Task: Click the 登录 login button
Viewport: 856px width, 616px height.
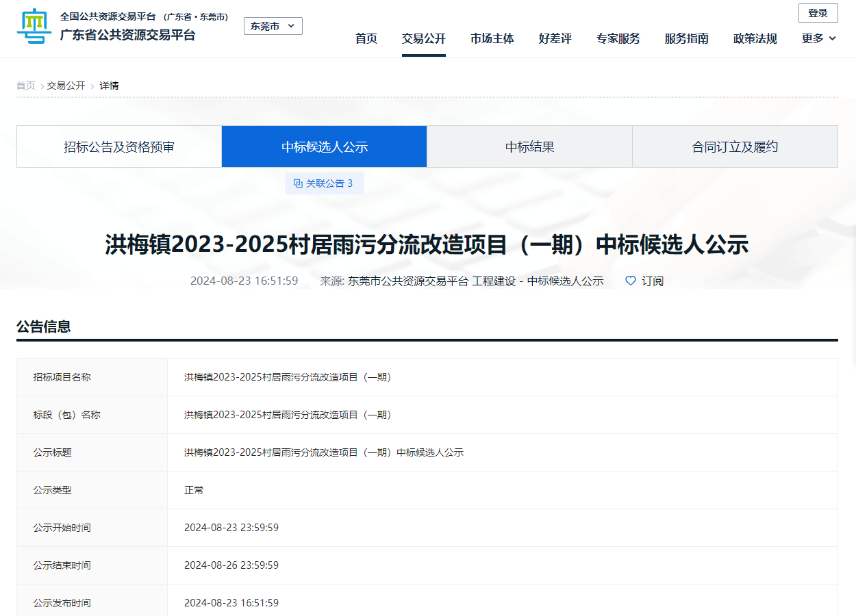Action: click(x=818, y=12)
